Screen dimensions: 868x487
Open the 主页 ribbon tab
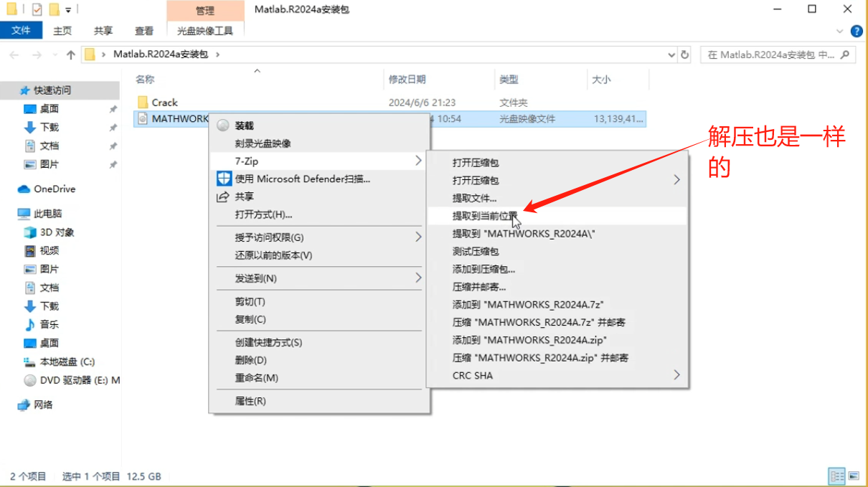pos(62,31)
